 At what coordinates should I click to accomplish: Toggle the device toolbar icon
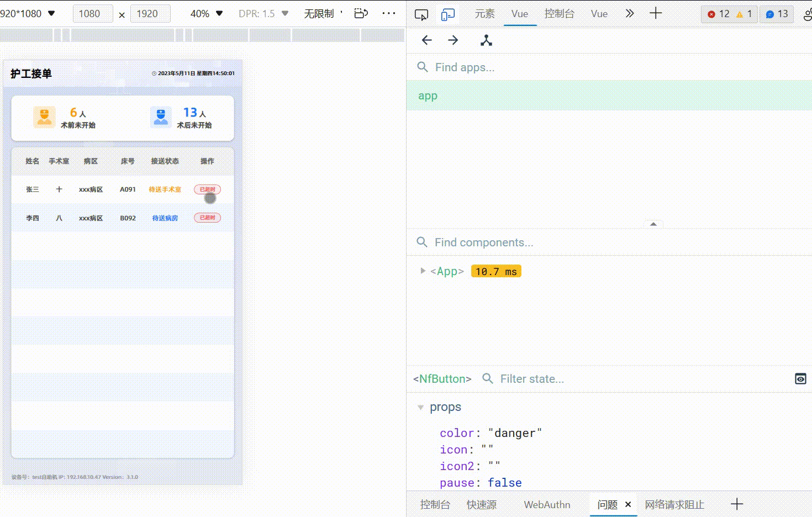(447, 14)
